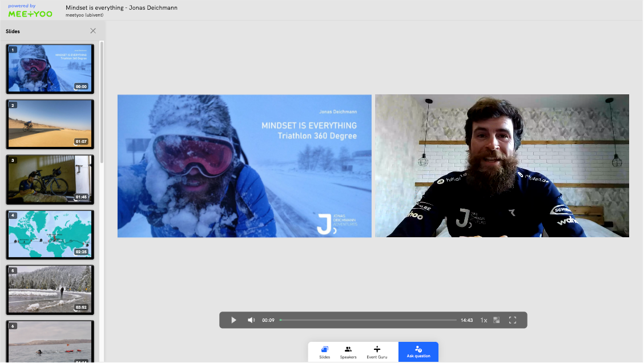
Task: Change the video layout view
Action: 497,320
